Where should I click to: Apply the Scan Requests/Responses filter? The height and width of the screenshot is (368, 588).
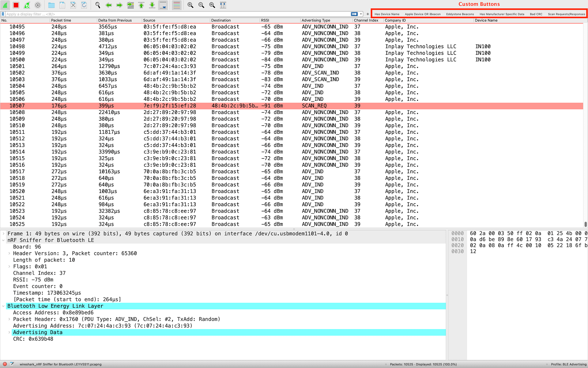tap(566, 14)
